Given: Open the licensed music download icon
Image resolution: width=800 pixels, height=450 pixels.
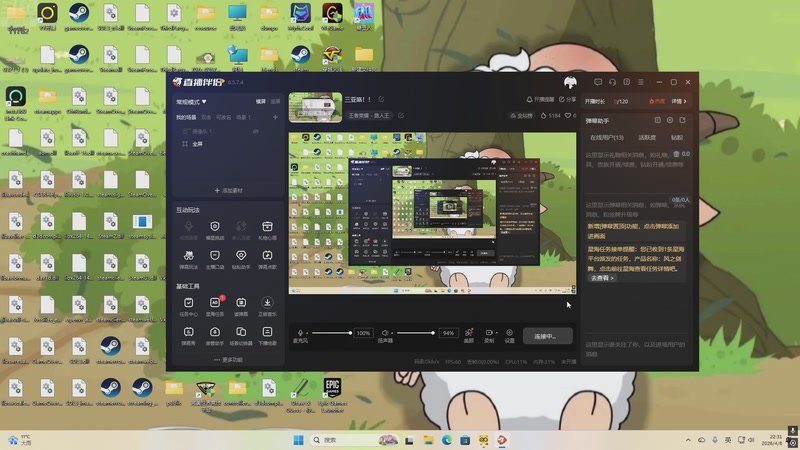Looking at the screenshot, I should 267,303.
